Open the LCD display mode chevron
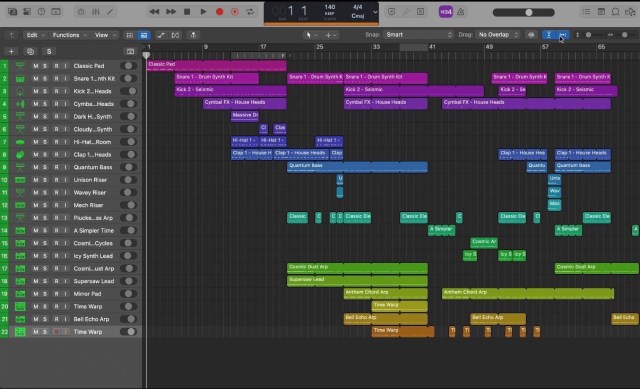The height and width of the screenshot is (389, 640). point(376,12)
